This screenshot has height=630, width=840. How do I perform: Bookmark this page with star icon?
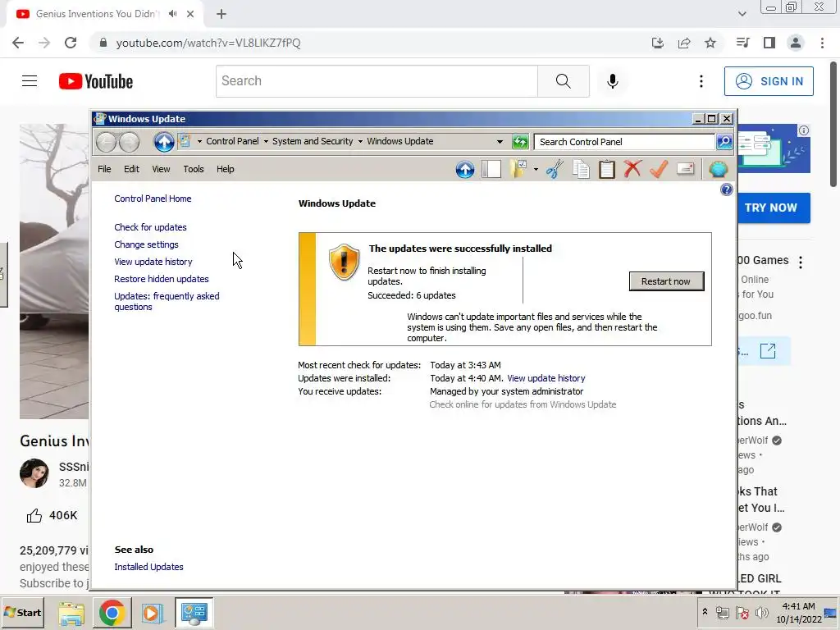point(710,43)
